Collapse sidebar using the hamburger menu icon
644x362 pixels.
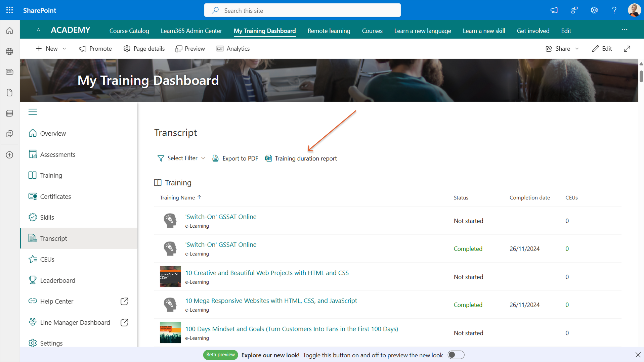(33, 112)
